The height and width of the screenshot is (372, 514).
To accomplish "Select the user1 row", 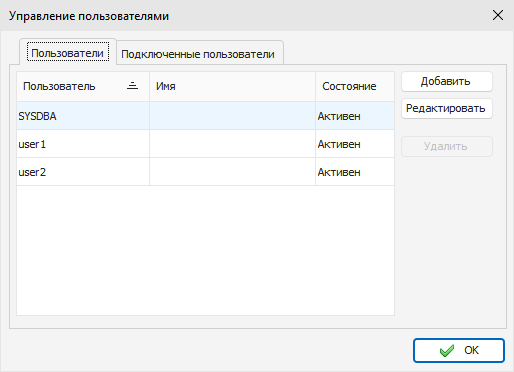I will (x=205, y=144).
